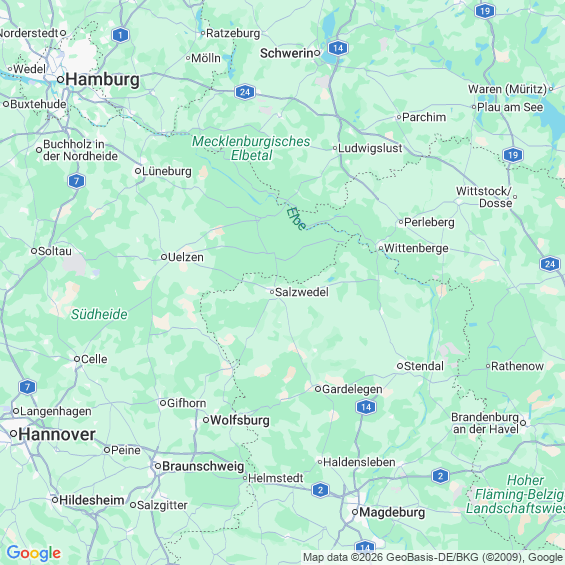565x565 pixels.
Task: Open the Map data attribution text
Action: [433, 557]
